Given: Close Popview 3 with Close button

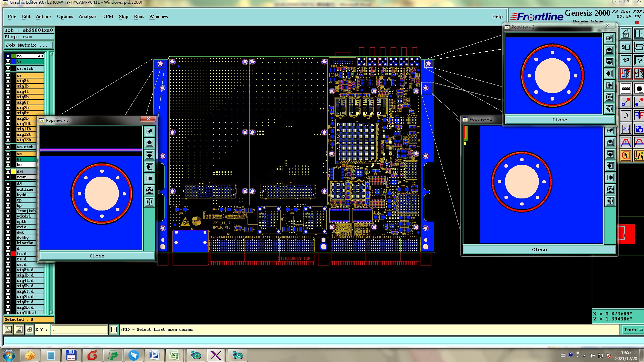Looking at the screenshot, I should click(97, 256).
